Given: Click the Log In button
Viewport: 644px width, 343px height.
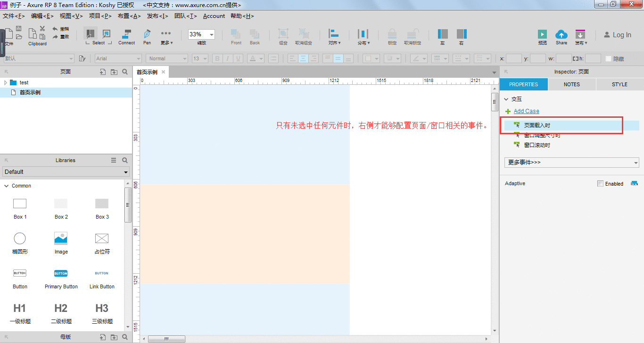Looking at the screenshot, I should 617,35.
